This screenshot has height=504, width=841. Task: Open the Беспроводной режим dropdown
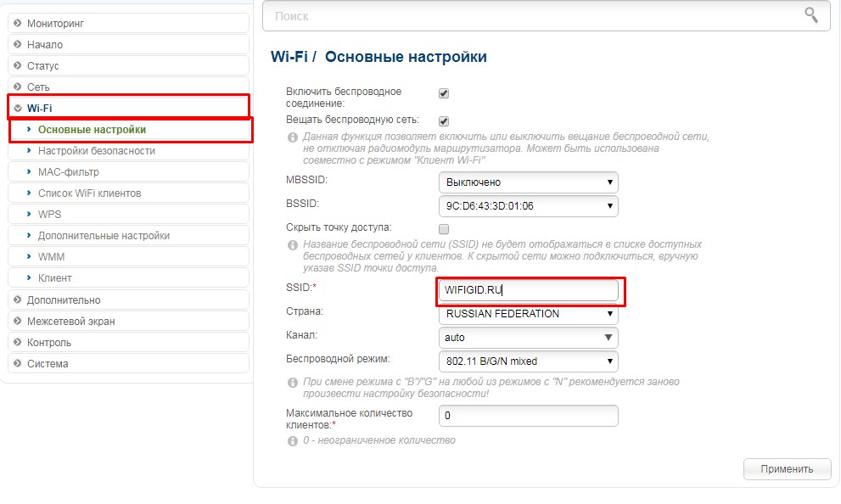[x=529, y=361]
